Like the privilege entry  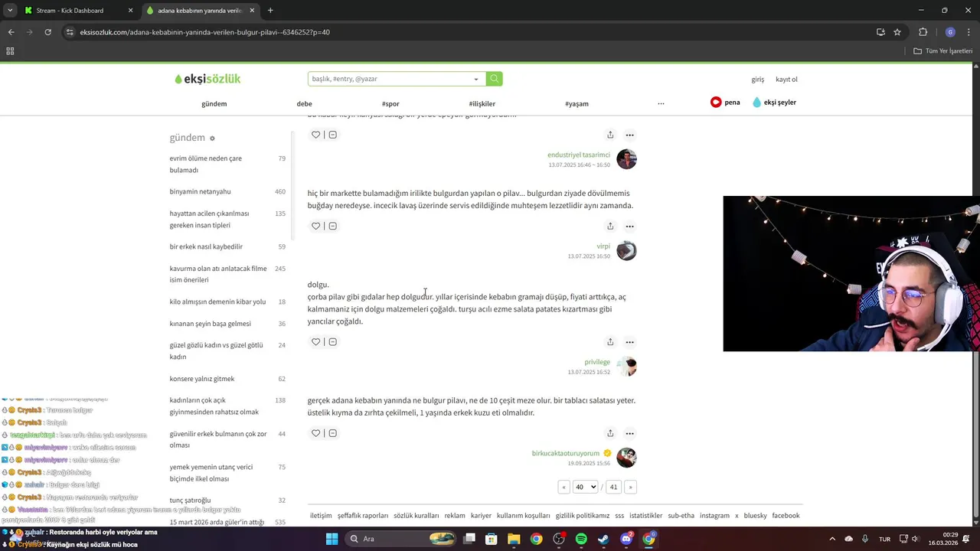[x=315, y=342]
